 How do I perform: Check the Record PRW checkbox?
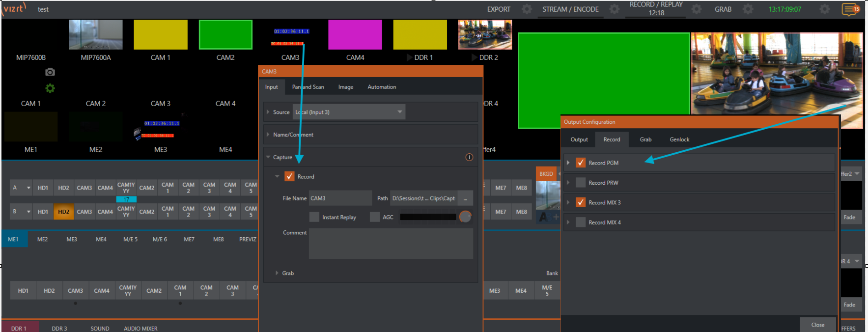point(581,183)
